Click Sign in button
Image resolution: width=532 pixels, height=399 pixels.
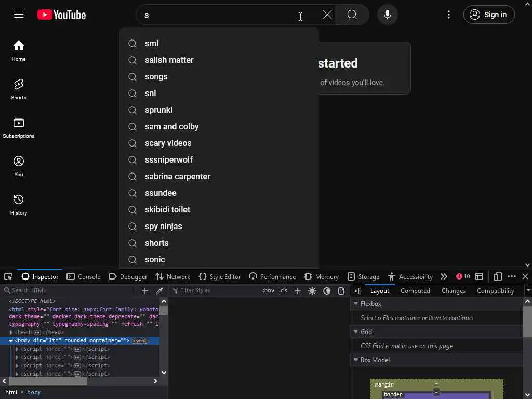pyautogui.click(x=489, y=15)
